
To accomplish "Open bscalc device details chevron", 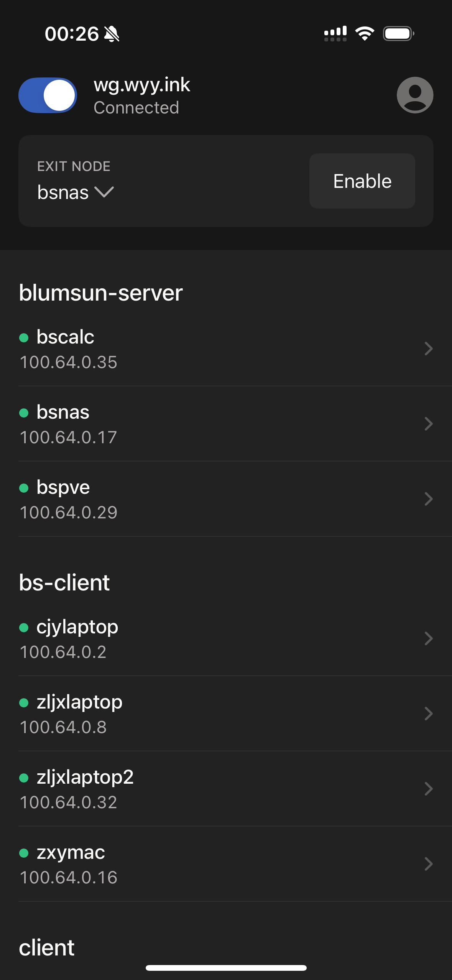I will 429,349.
